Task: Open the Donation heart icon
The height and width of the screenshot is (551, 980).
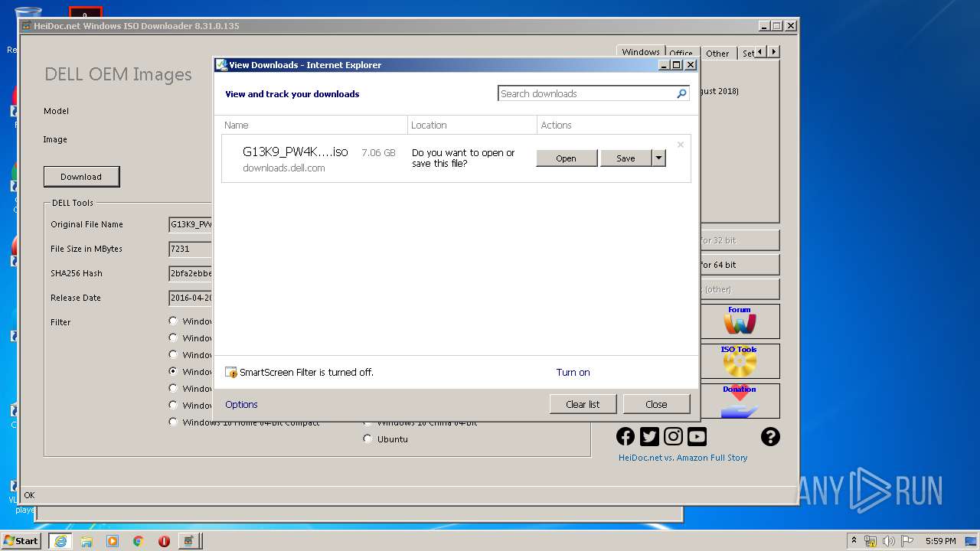Action: (x=740, y=401)
